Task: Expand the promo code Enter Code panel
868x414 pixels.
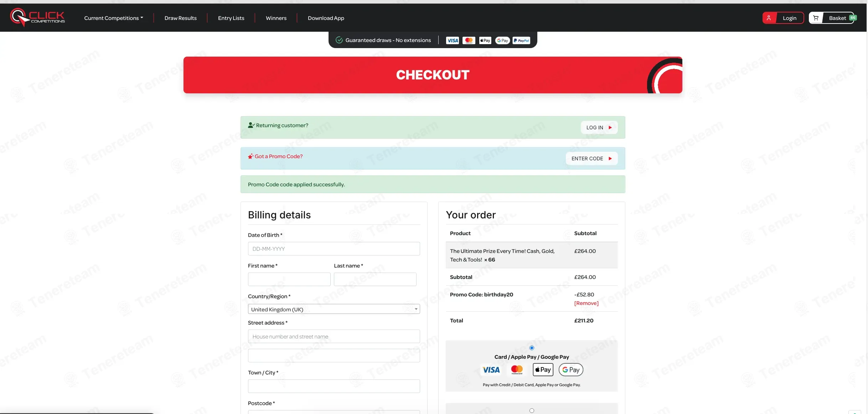Action: point(591,158)
